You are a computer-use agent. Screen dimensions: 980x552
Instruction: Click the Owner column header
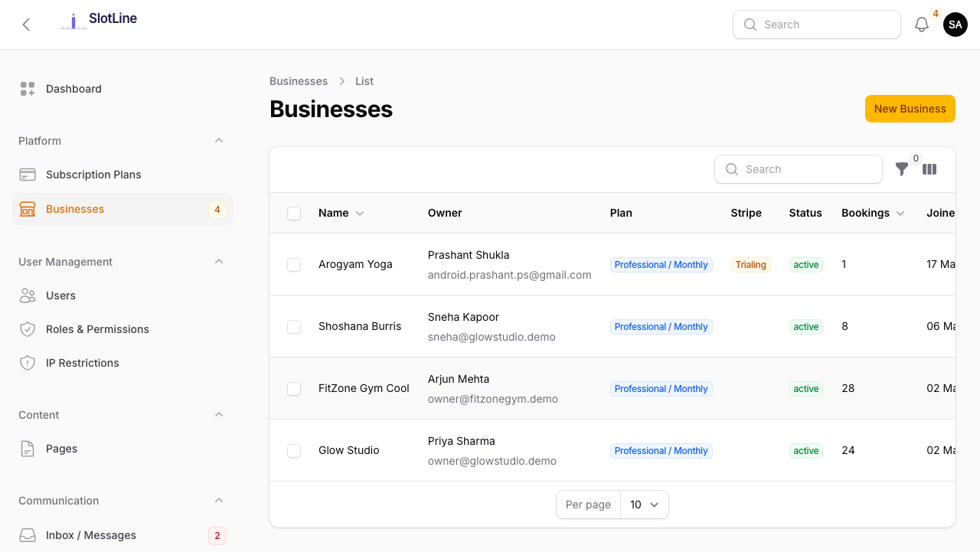tap(445, 213)
